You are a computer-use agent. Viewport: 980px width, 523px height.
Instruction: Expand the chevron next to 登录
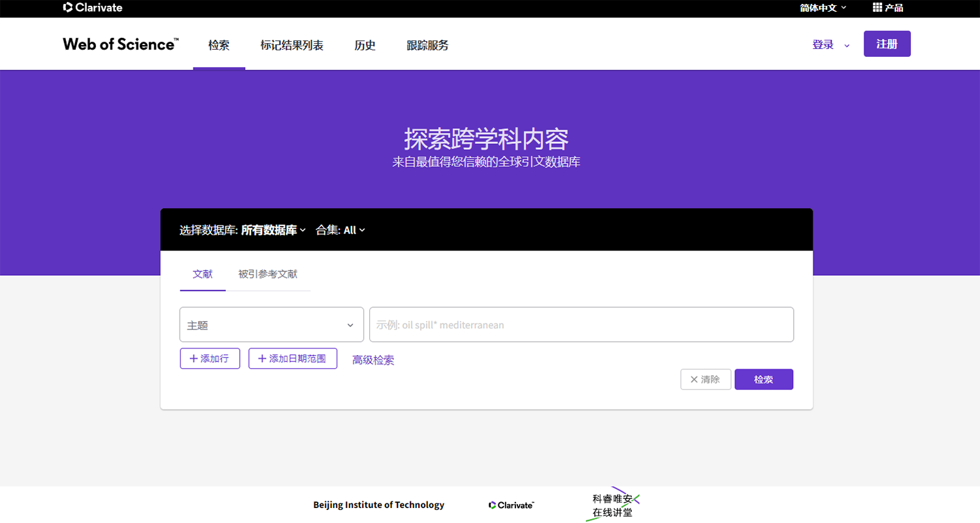click(x=847, y=46)
